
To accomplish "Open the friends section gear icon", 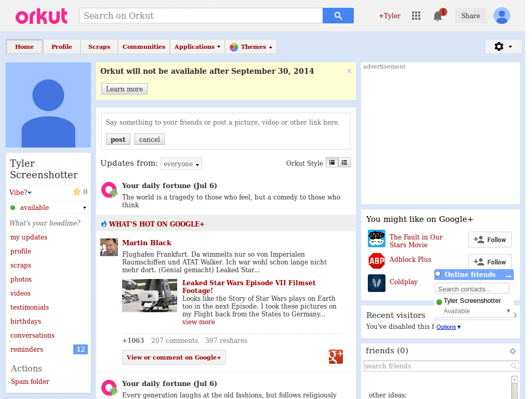I will pyautogui.click(x=513, y=351).
